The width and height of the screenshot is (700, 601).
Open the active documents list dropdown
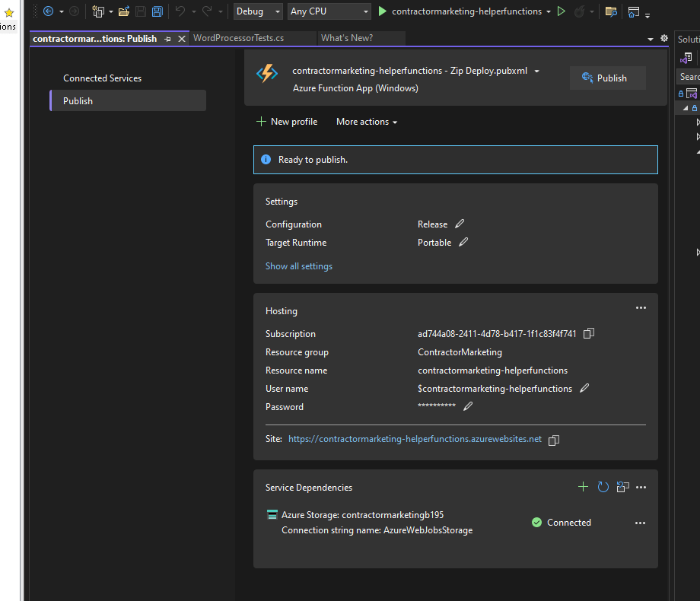click(650, 40)
